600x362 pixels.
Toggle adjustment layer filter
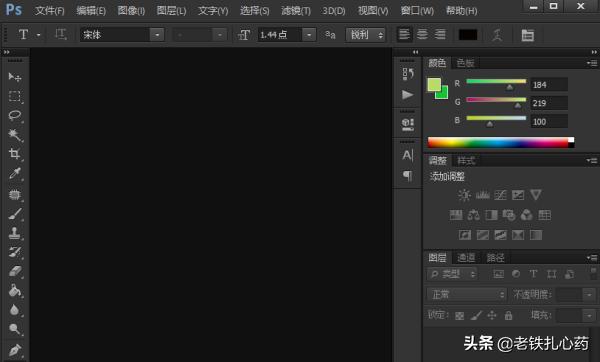click(x=516, y=274)
